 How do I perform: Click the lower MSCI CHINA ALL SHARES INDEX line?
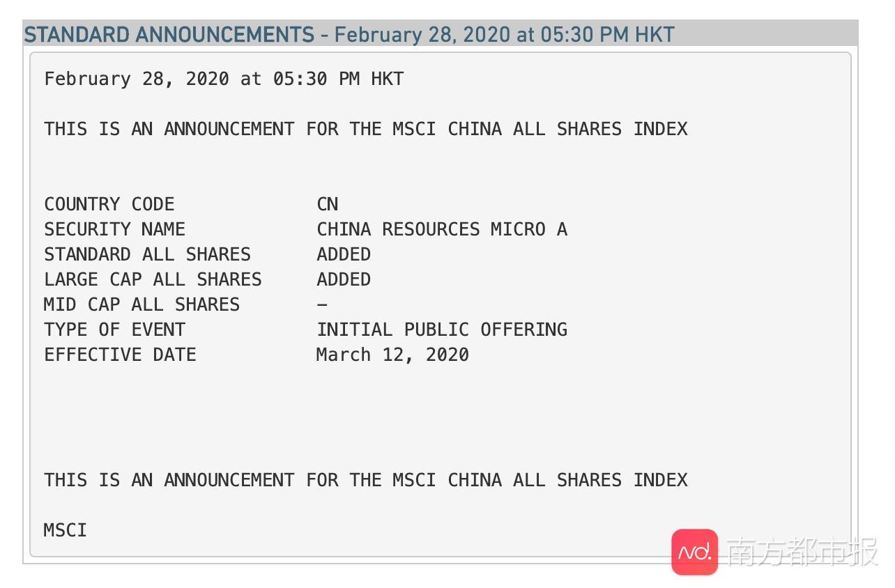366,480
